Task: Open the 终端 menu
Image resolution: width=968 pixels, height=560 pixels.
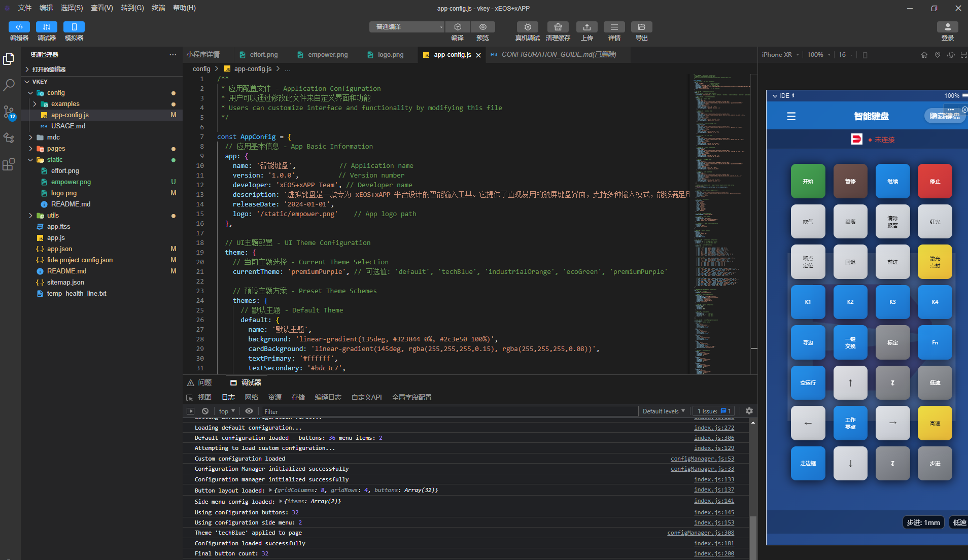Action: tap(158, 8)
